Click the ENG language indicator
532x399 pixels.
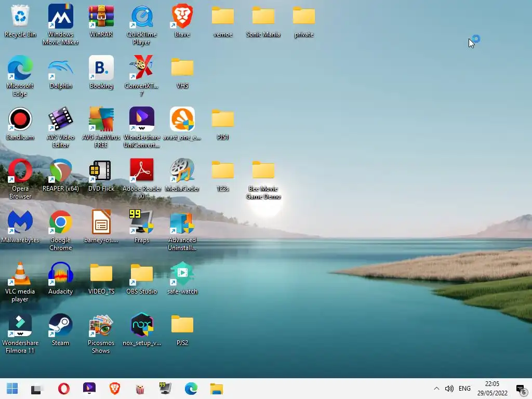[464, 389]
